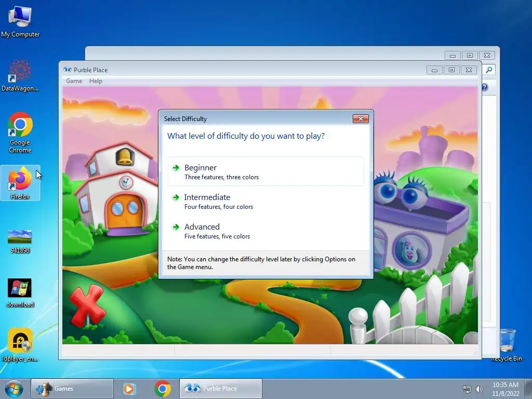Click the bakery building with big eyes
Screen dimensions: 532x399
coord(421,224)
